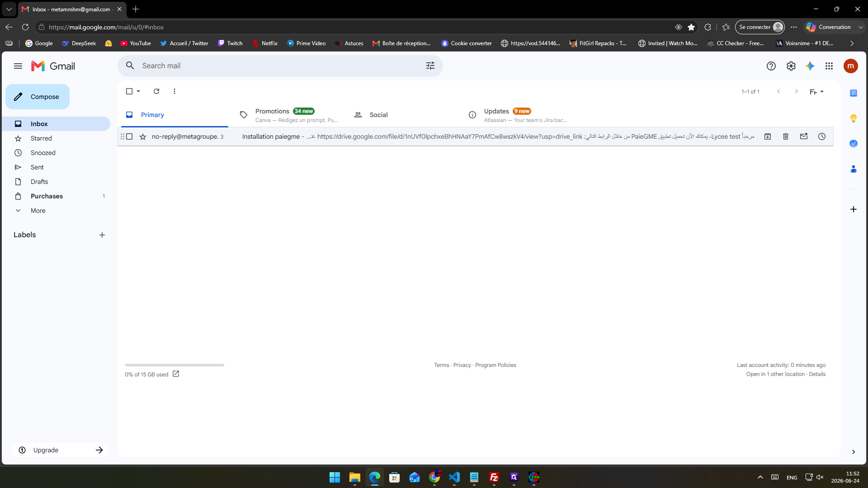
Task: Open Google Calendar side panel
Action: 854,93
